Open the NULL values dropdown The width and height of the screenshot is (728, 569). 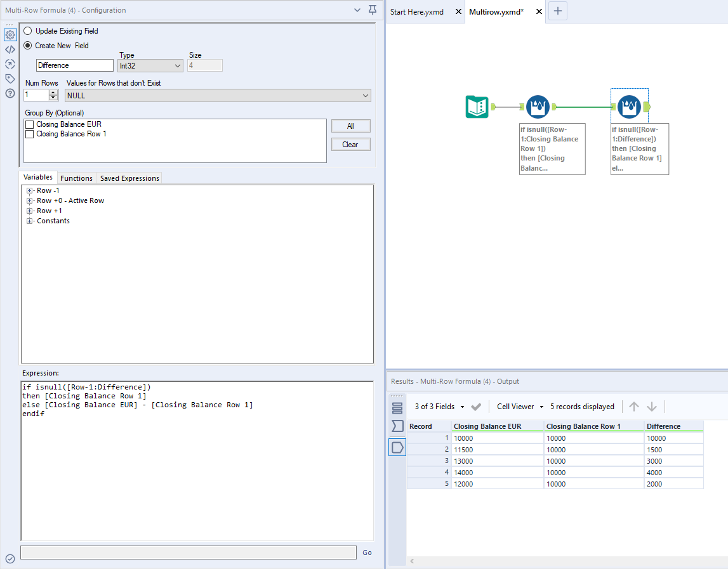[366, 95]
